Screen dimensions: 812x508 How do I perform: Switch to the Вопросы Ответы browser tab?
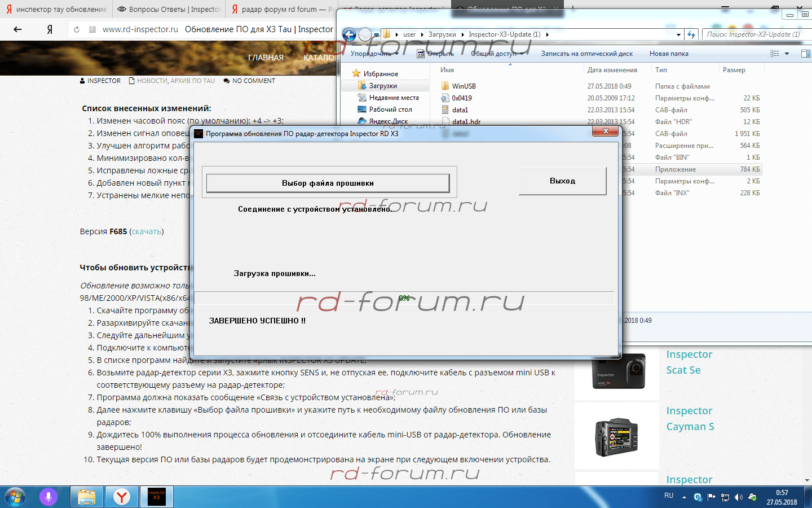[x=168, y=9]
